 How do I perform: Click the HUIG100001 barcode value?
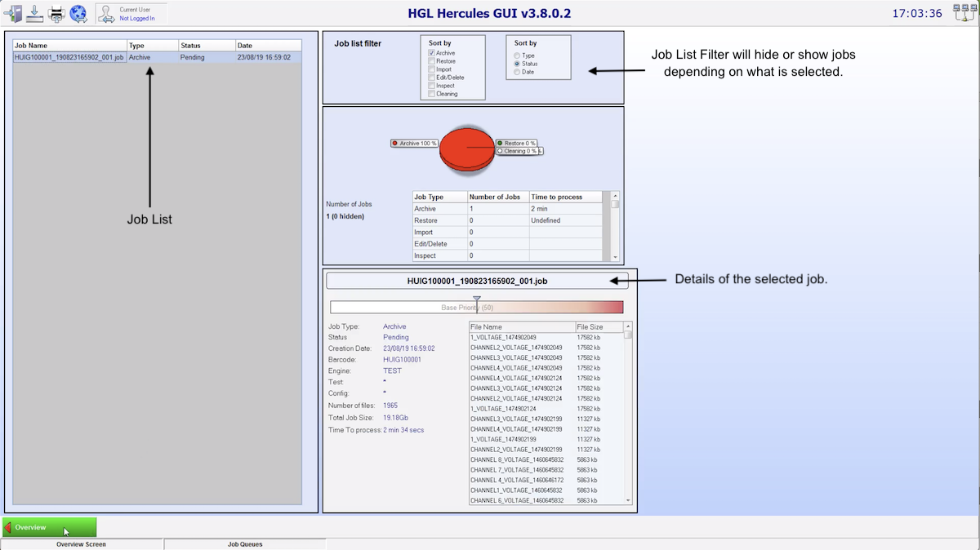tap(402, 359)
